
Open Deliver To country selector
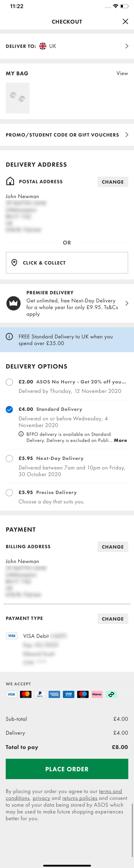point(127,46)
